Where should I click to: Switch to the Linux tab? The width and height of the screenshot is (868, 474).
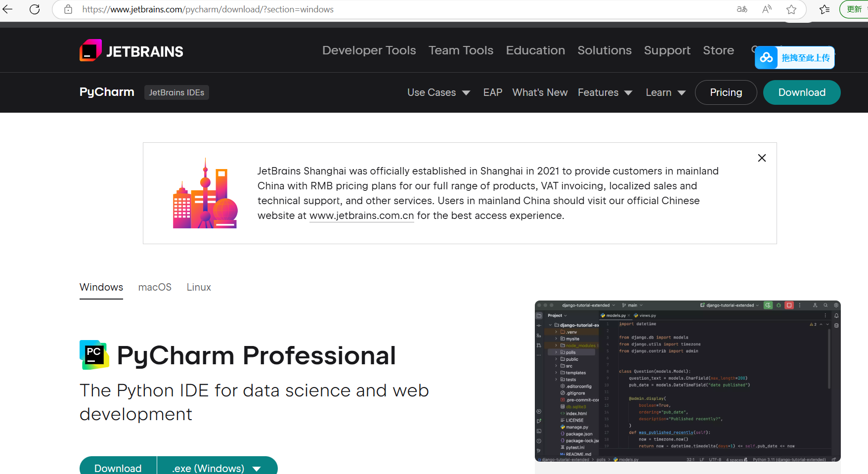click(199, 287)
